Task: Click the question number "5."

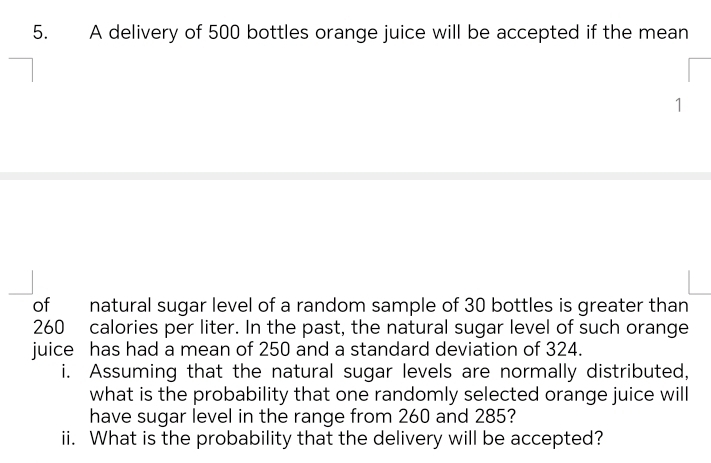Action: click(x=40, y=33)
